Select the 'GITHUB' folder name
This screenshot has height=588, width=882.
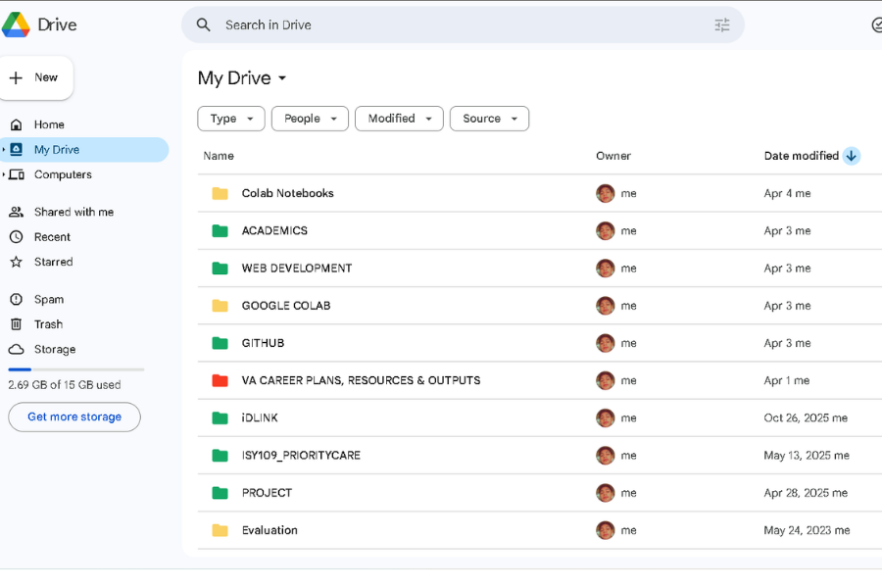263,343
